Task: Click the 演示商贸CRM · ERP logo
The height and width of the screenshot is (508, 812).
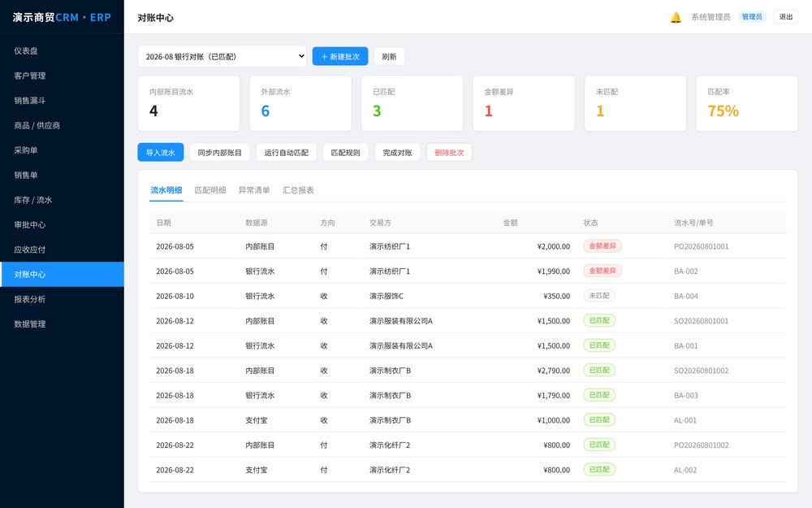Action: pyautogui.click(x=63, y=17)
